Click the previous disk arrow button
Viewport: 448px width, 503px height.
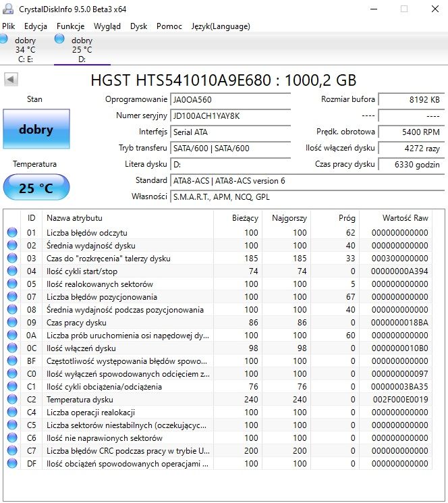[x=11, y=79]
